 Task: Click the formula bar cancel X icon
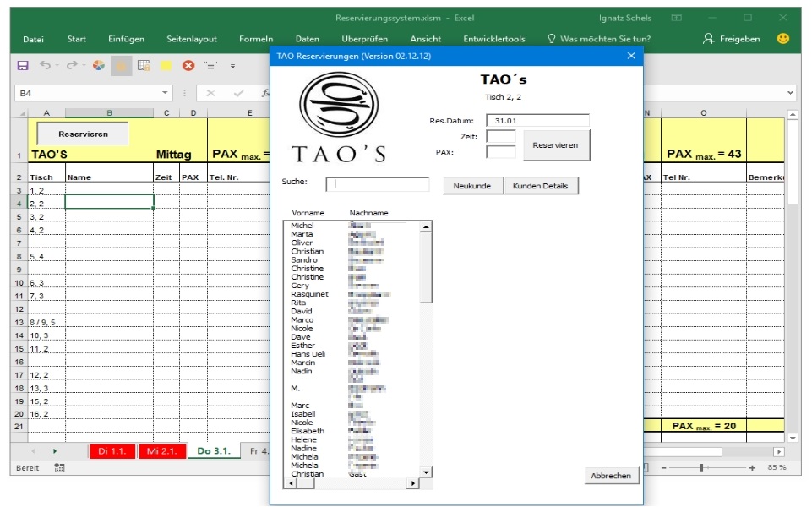(x=210, y=93)
